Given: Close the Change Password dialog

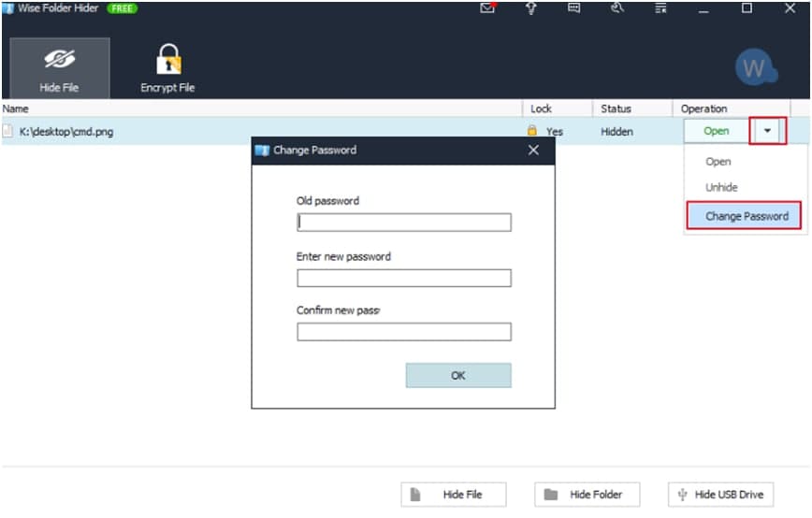Looking at the screenshot, I should [533, 151].
